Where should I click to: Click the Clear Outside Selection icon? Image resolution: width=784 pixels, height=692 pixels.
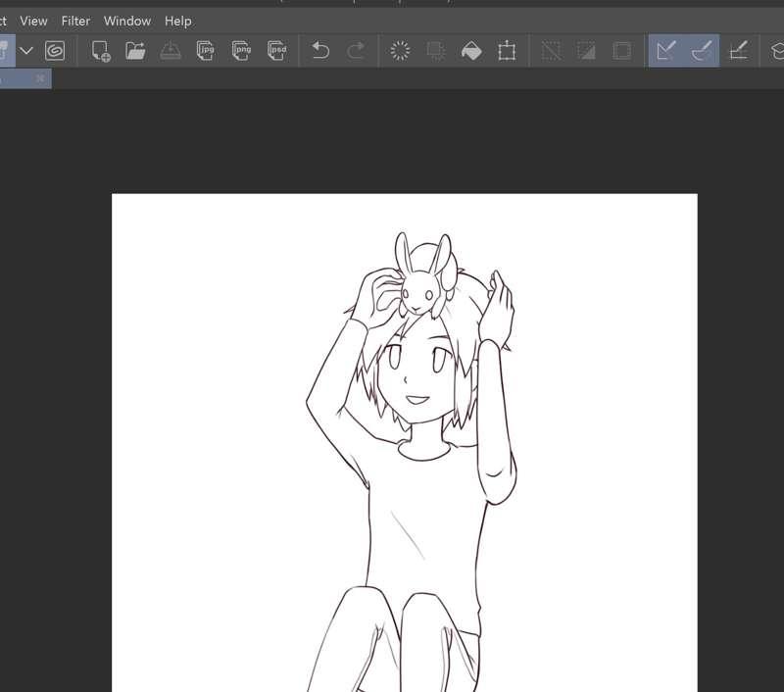tap(435, 51)
